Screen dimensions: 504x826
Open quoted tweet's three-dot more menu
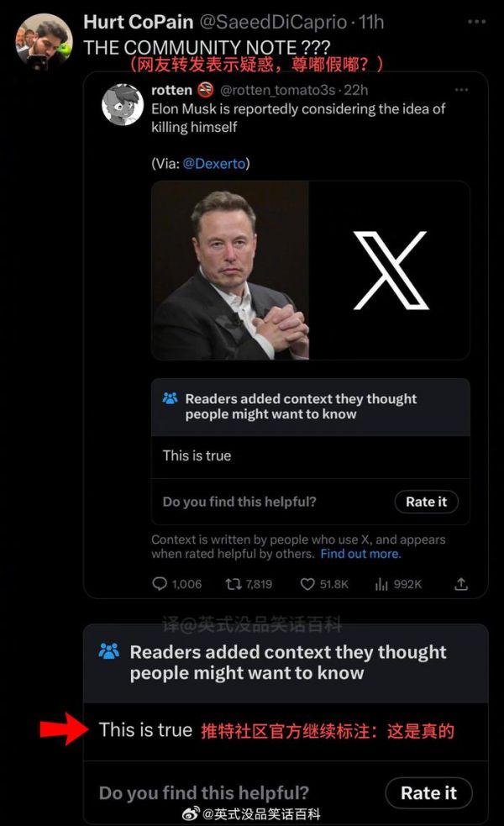pyautogui.click(x=461, y=90)
